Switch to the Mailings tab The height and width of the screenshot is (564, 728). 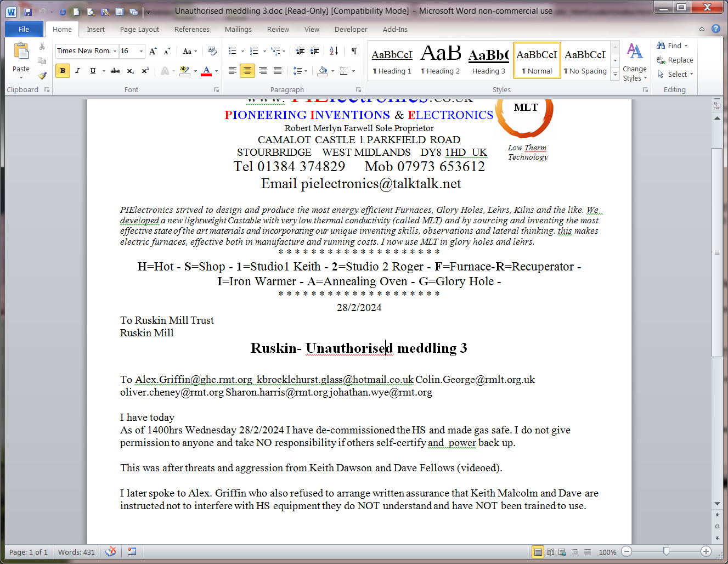click(x=238, y=29)
